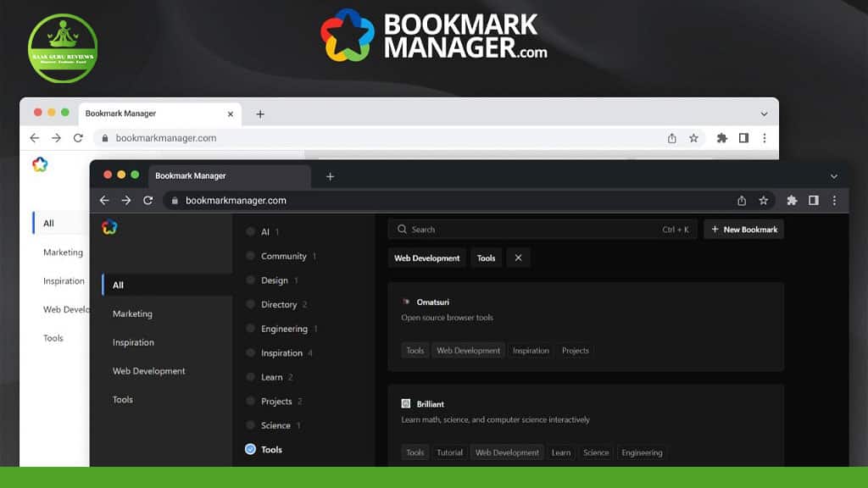Expand the tab list chevron in the light browser

[x=764, y=114]
